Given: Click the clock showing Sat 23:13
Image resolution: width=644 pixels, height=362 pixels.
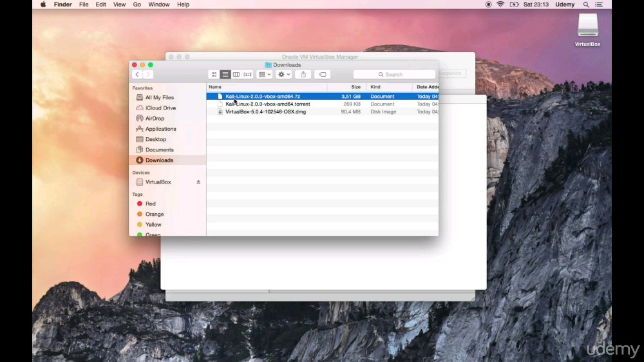Looking at the screenshot, I should (x=536, y=5).
